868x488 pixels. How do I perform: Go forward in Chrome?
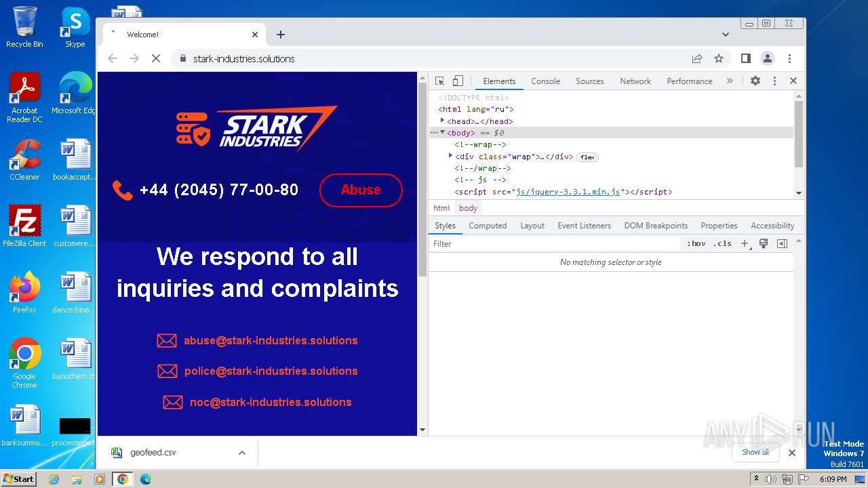coord(134,59)
